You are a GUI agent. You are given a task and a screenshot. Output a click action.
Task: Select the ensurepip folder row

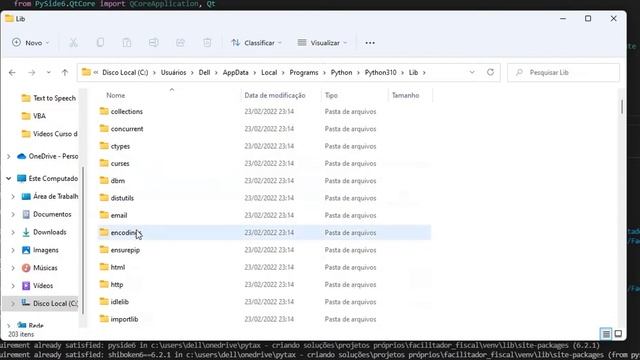(264, 250)
